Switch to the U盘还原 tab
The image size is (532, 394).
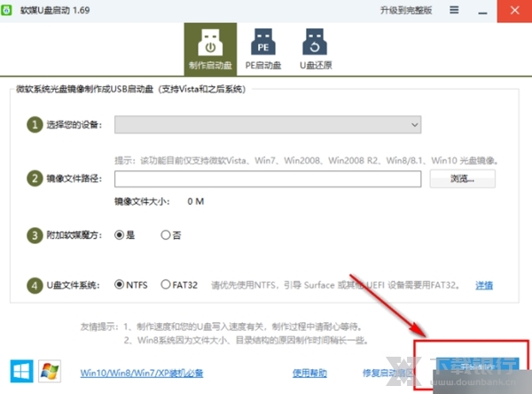click(316, 50)
